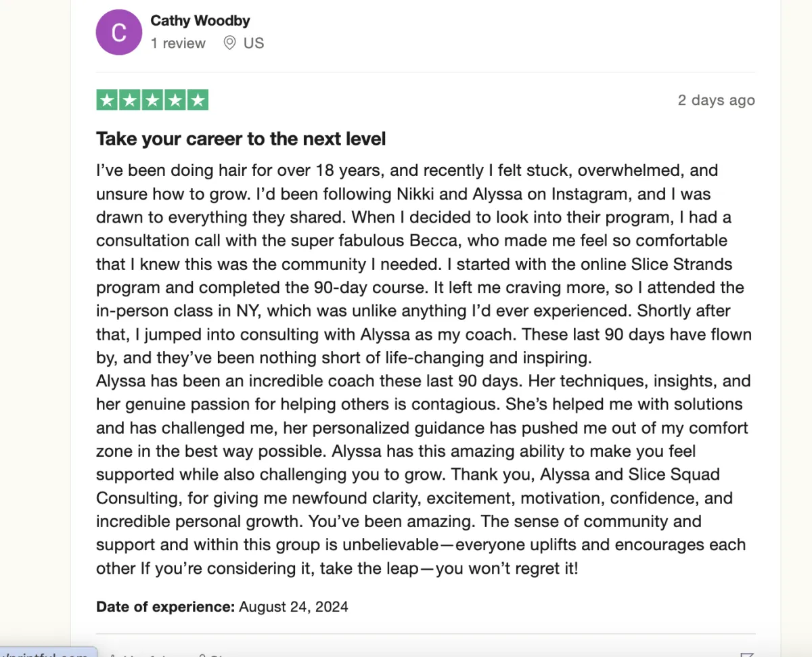Click the 'US' country label
This screenshot has width=812, height=657.
click(254, 43)
